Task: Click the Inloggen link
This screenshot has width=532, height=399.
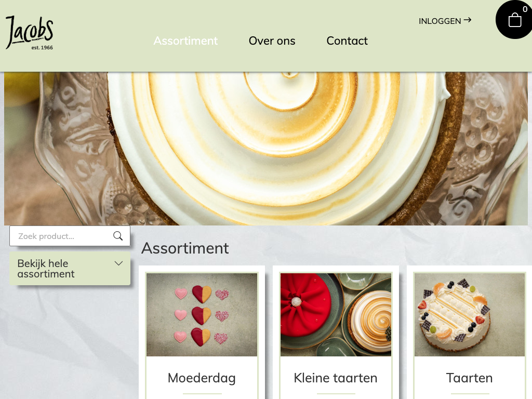Action: tap(440, 21)
